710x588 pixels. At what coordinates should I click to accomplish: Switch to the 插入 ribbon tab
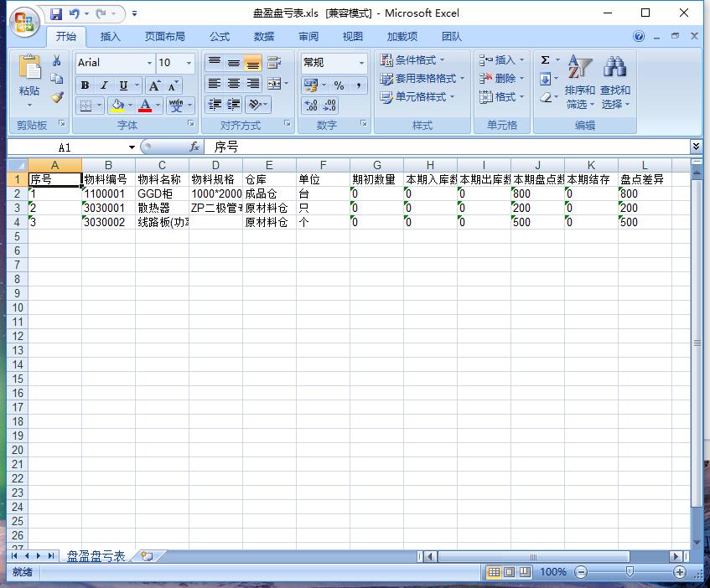pyautogui.click(x=111, y=37)
